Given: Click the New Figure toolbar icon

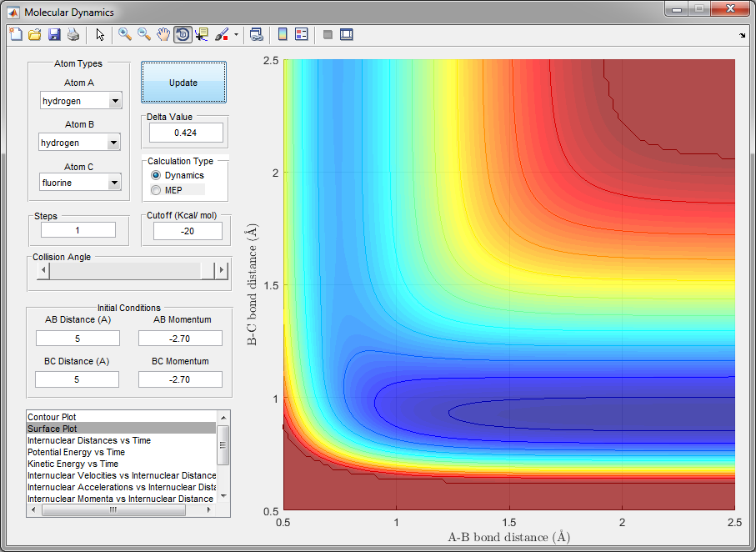Looking at the screenshot, I should (16, 34).
